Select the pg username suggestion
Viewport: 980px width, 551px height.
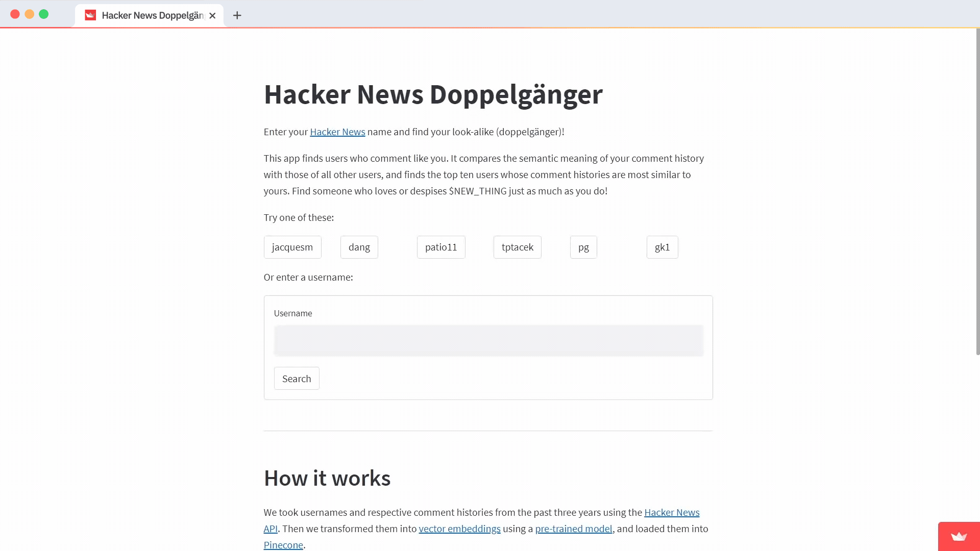click(x=583, y=247)
